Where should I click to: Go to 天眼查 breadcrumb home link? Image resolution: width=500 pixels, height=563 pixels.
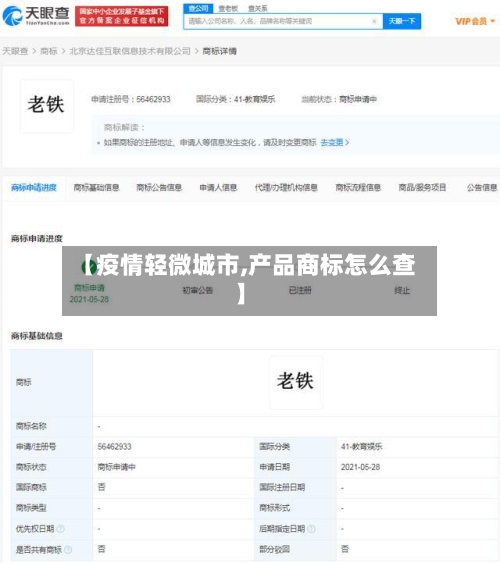pyautogui.click(x=15, y=51)
